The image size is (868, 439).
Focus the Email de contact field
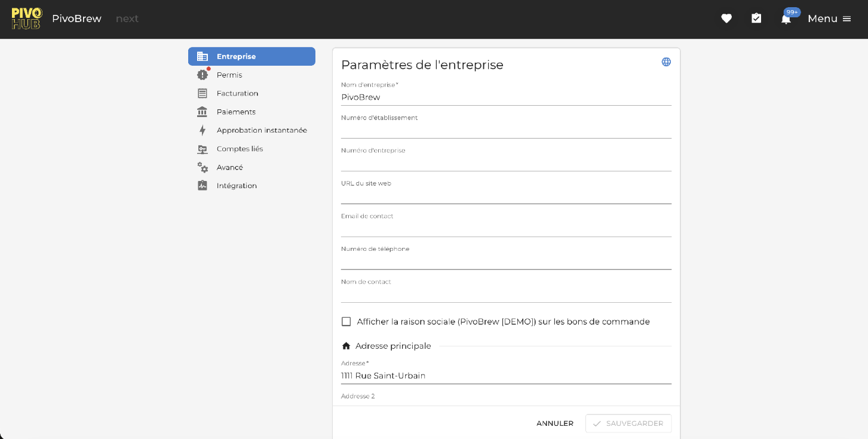tap(506, 229)
